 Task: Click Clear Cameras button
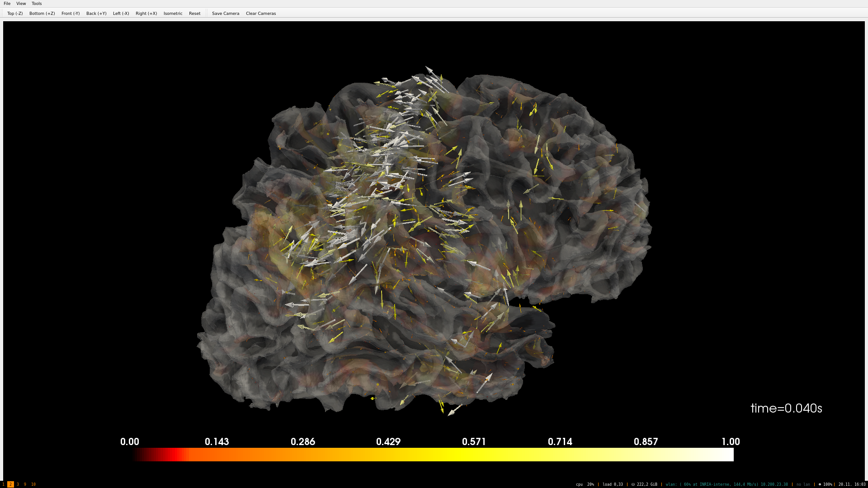point(261,14)
